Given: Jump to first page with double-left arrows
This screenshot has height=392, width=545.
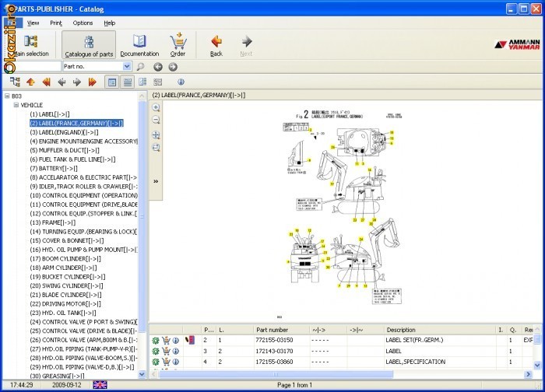Looking at the screenshot, I should (46, 82).
